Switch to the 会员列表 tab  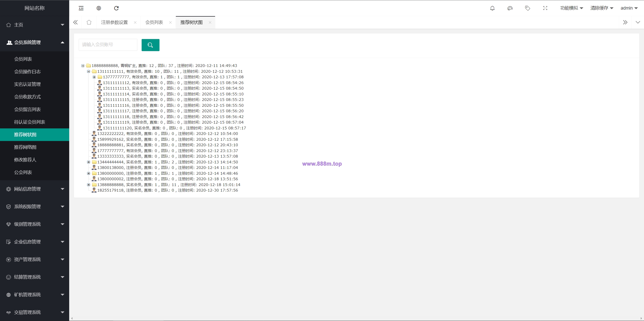click(154, 22)
